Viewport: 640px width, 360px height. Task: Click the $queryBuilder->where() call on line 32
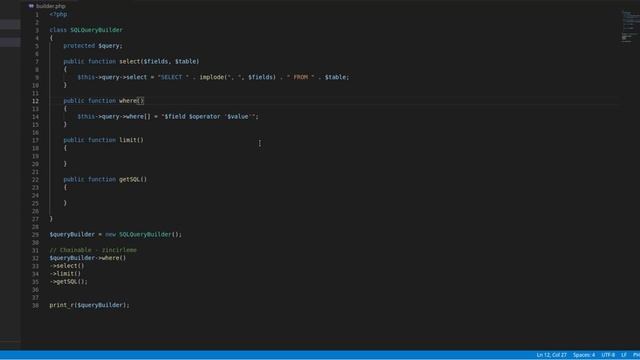(88, 258)
